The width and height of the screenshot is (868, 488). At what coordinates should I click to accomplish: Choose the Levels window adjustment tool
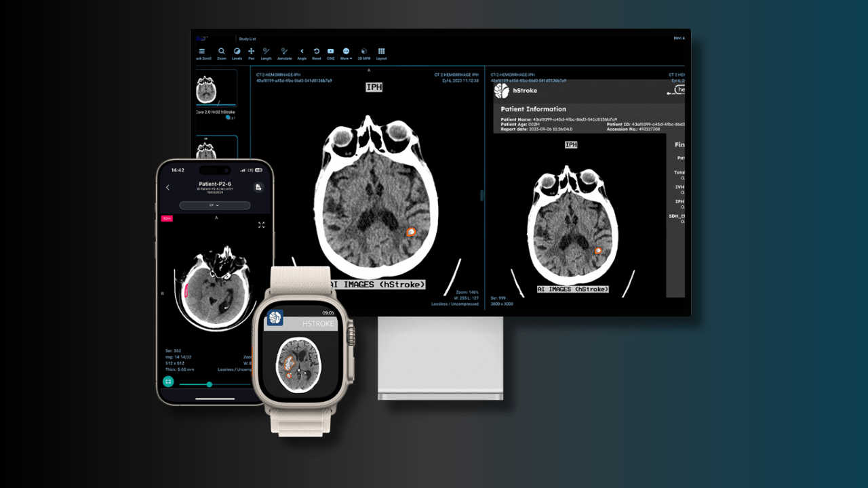[x=237, y=52]
